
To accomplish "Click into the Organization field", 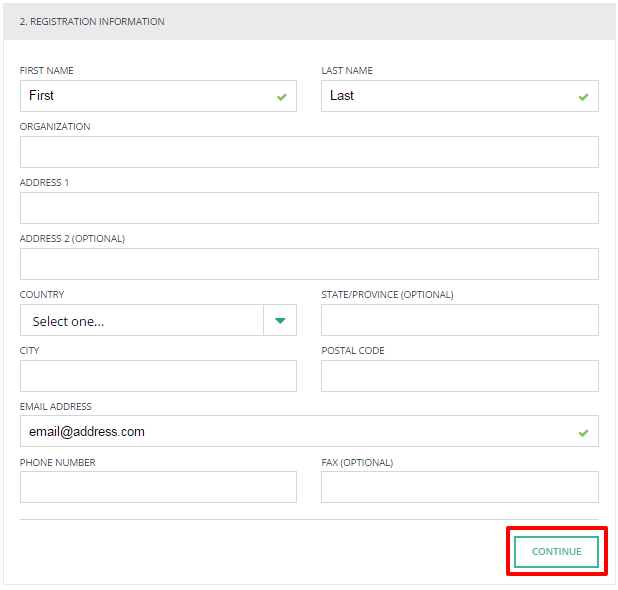I will [309, 152].
